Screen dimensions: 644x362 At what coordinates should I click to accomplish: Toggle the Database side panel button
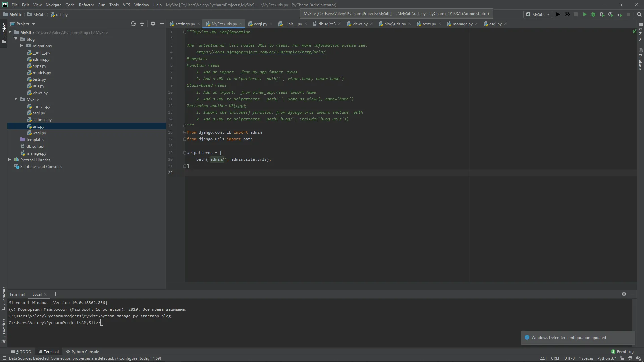pyautogui.click(x=640, y=59)
